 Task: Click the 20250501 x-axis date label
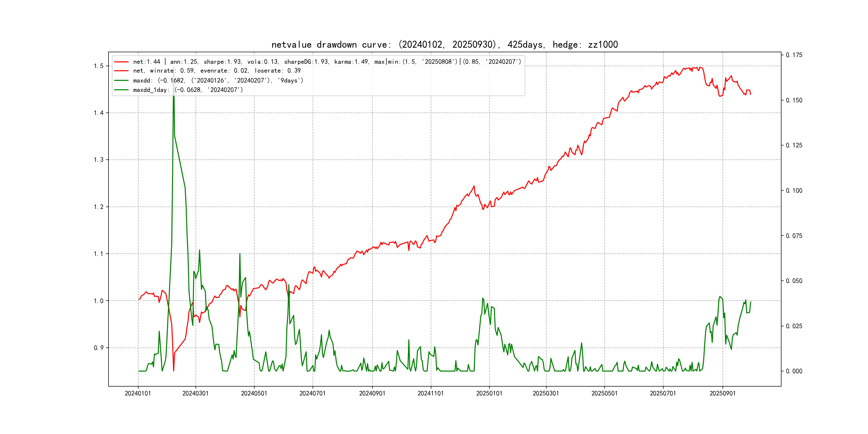(604, 393)
